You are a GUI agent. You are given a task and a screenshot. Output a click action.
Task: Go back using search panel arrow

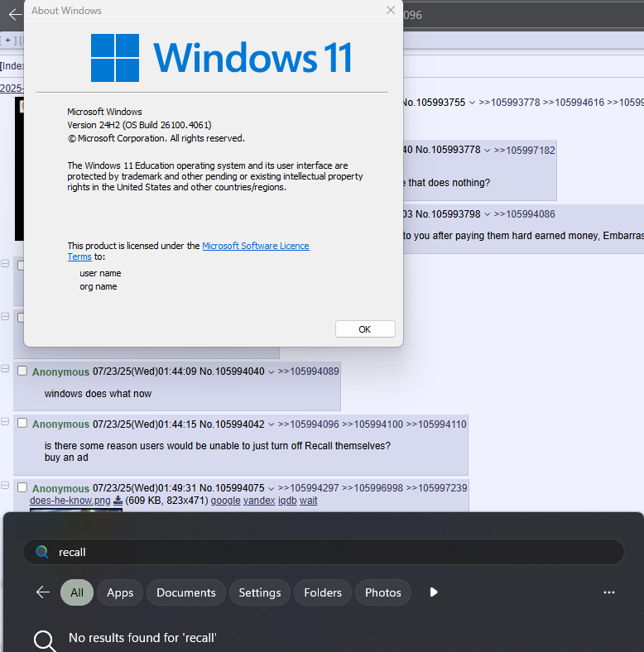point(43,592)
